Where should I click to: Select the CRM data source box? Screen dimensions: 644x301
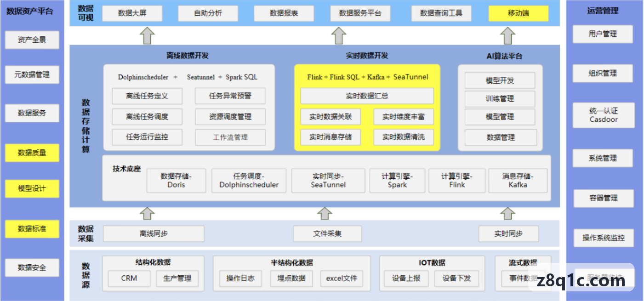(129, 278)
